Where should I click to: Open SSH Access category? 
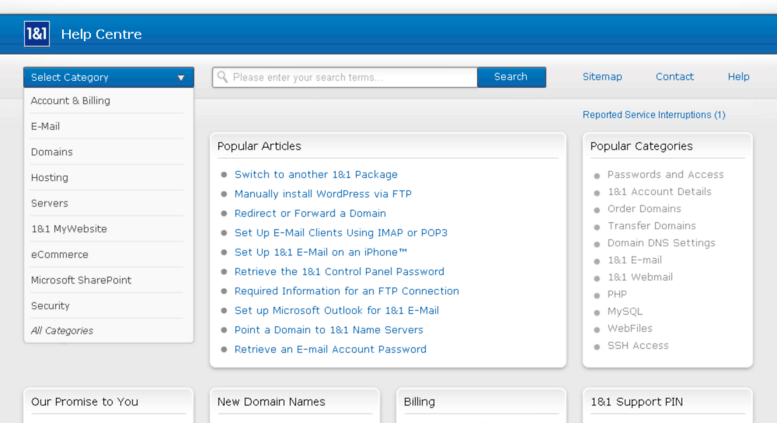tap(638, 345)
